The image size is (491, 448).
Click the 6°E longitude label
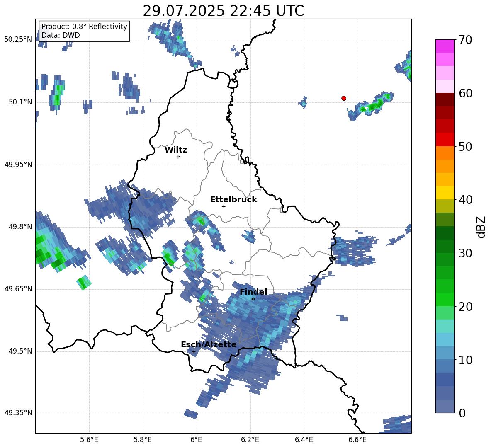pyautogui.click(x=196, y=440)
